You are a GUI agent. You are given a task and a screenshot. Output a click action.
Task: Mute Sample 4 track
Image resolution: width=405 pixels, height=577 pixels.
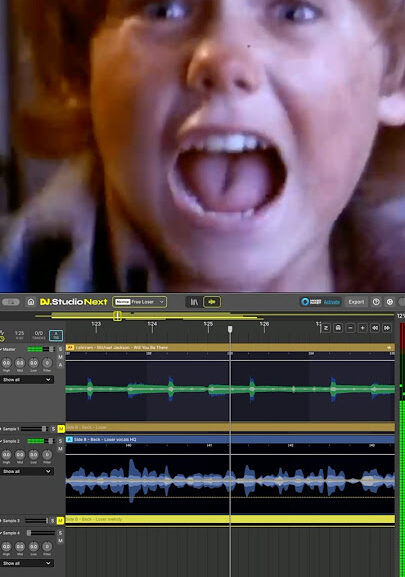pyautogui.click(x=60, y=540)
